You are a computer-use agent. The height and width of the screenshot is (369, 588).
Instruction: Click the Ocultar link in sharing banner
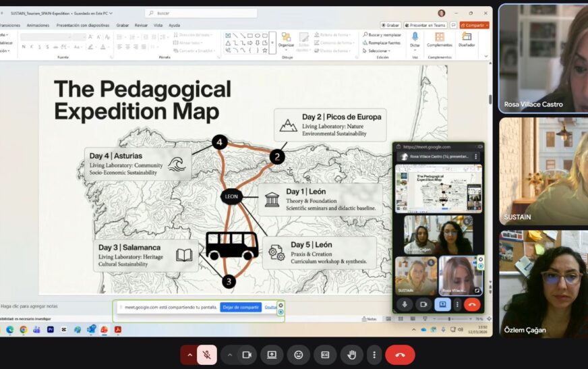[x=270, y=307]
